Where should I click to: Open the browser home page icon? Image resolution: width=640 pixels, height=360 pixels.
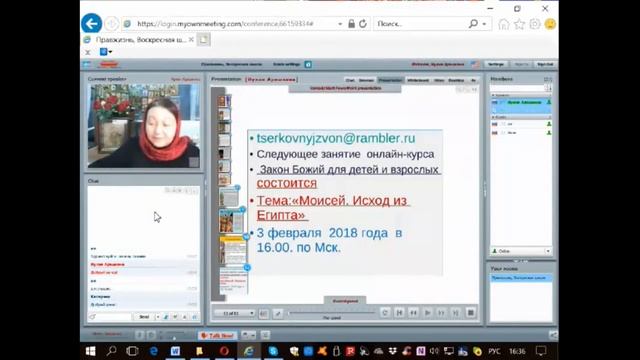pyautogui.click(x=504, y=24)
